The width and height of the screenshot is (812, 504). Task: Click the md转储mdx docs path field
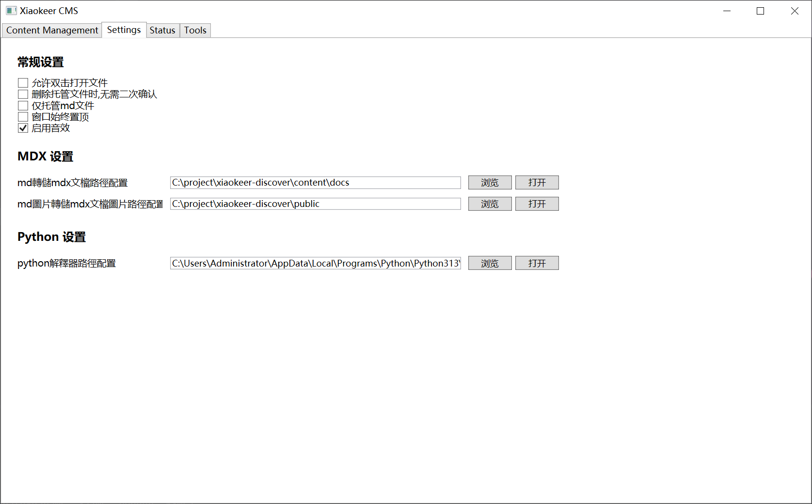(x=315, y=183)
